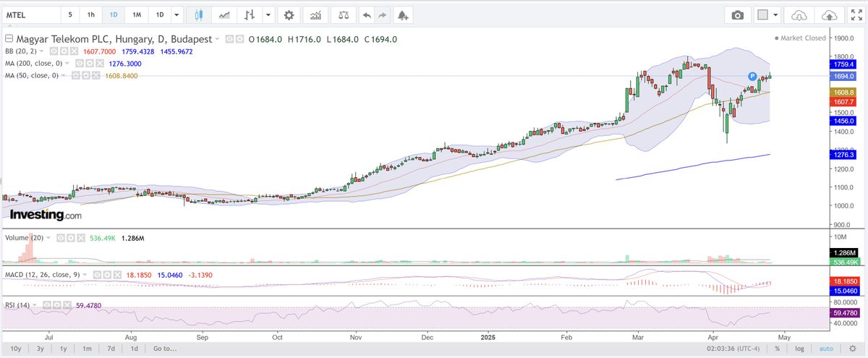Toggle visibility of Magyar Telekom main series
The height and width of the screenshot is (358, 868).
229,39
